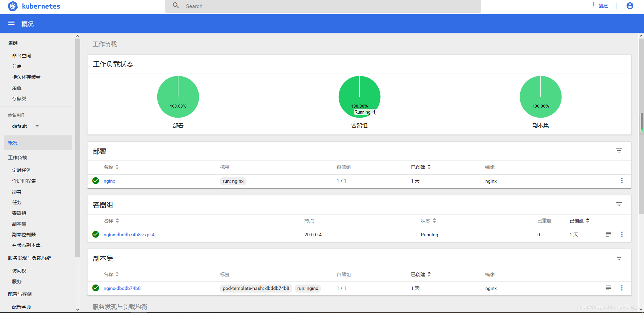Click green status check of nginx-dbddb74b8-zxpk4
This screenshot has height=313, width=644.
click(96, 234)
